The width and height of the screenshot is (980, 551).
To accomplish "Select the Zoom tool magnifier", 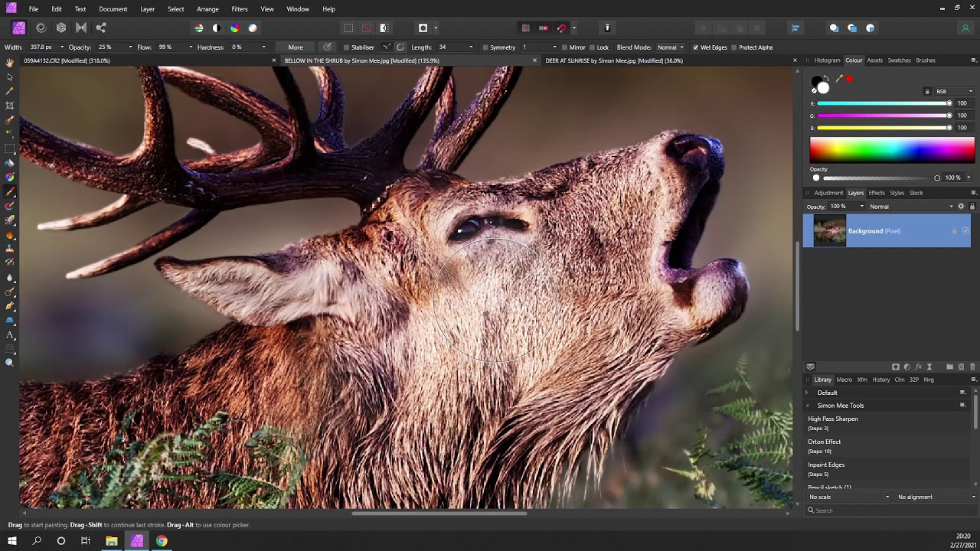I will click(x=10, y=363).
